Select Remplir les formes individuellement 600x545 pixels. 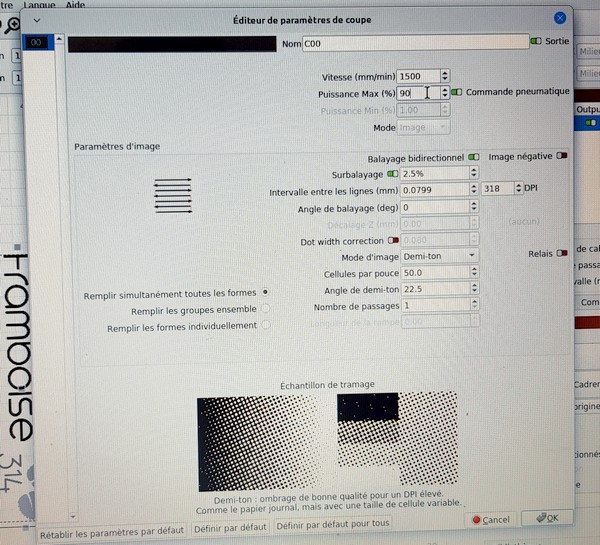[x=266, y=325]
